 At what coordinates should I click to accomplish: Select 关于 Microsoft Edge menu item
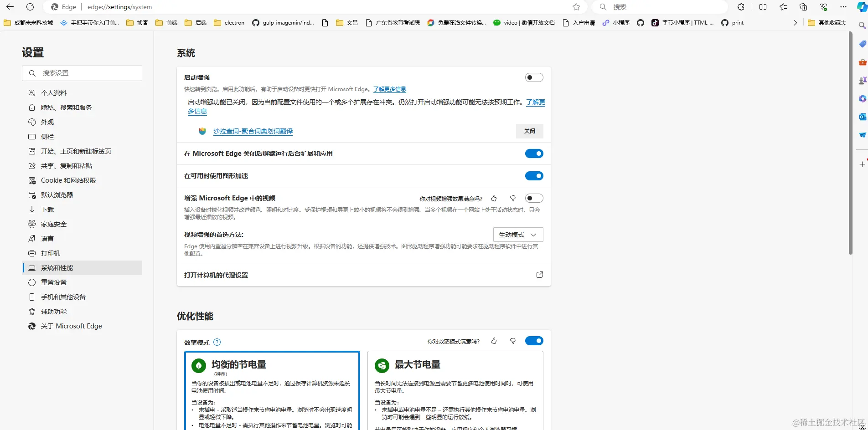pos(82,326)
